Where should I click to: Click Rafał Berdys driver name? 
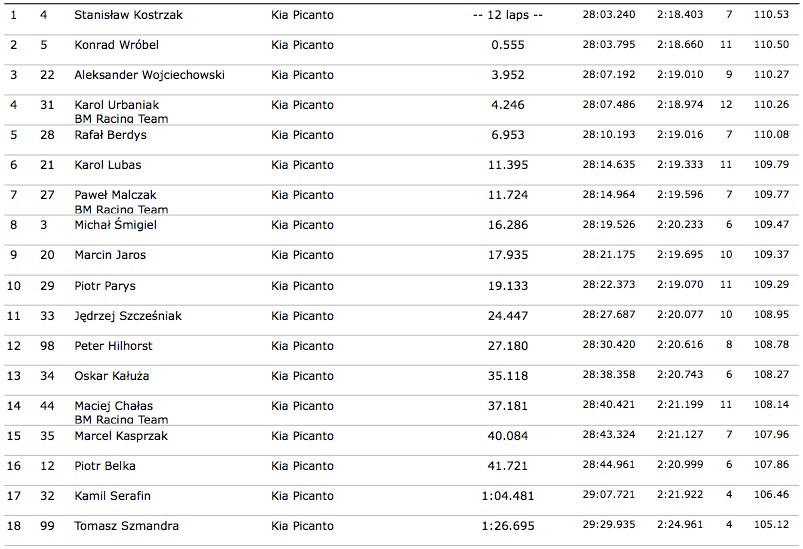[x=110, y=135]
